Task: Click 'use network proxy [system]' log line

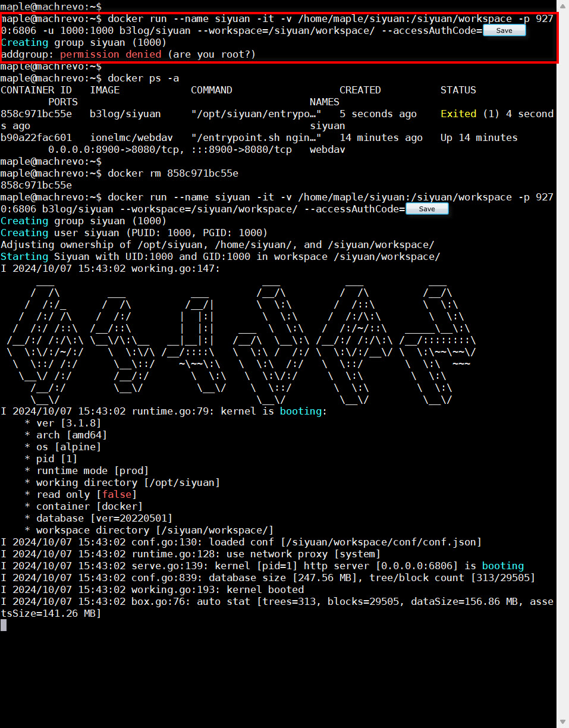Action: point(191,554)
